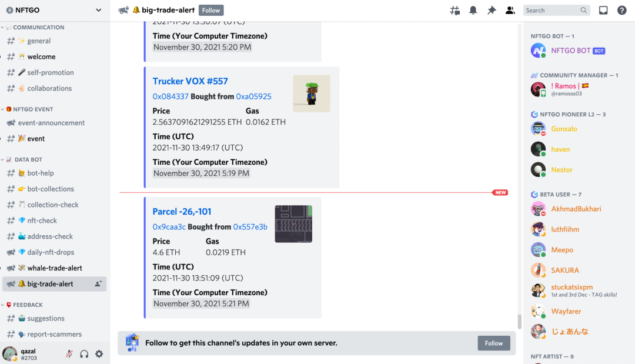The height and width of the screenshot is (364, 635).
Task: Open the Help question mark icon
Action: click(x=621, y=11)
